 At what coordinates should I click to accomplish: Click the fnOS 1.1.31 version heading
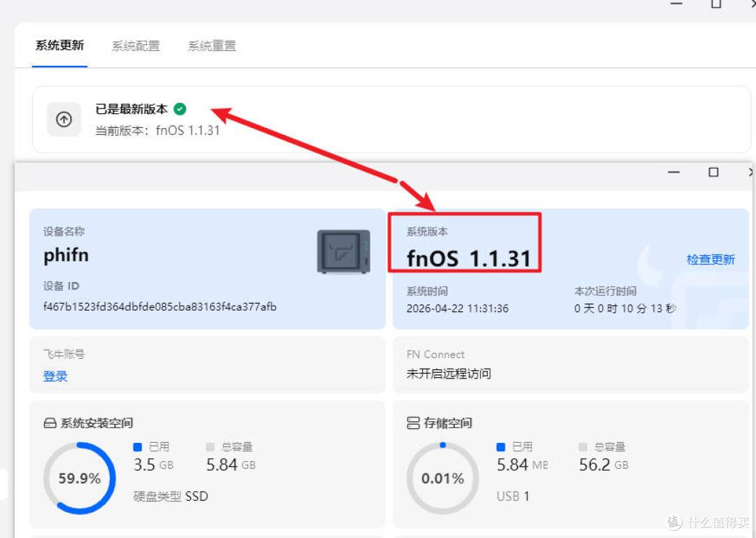468,258
